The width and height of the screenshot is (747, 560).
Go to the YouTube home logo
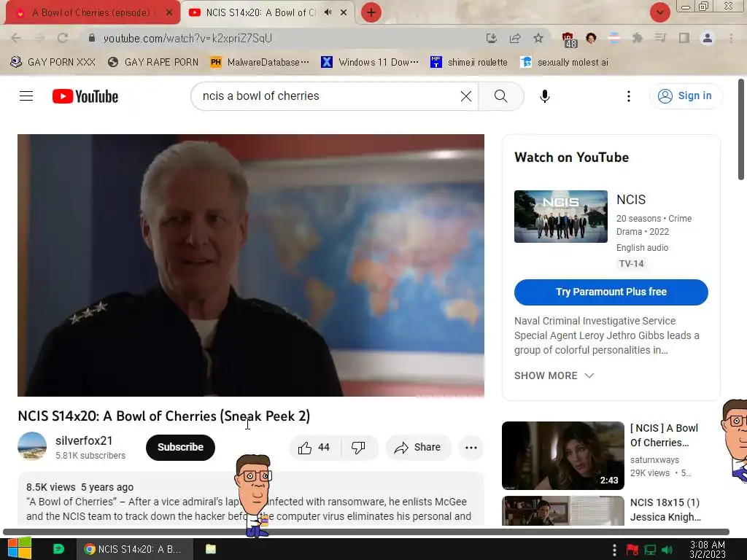(85, 96)
